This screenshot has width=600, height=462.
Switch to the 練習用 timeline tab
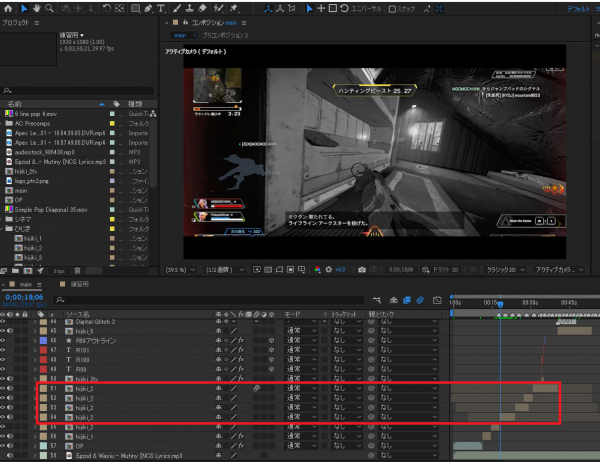tap(79, 284)
